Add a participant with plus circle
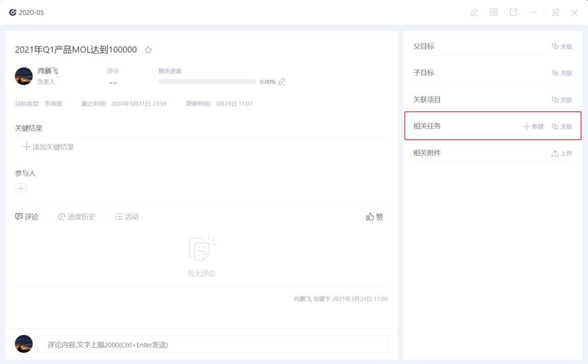This screenshot has height=364, width=588. [21, 188]
